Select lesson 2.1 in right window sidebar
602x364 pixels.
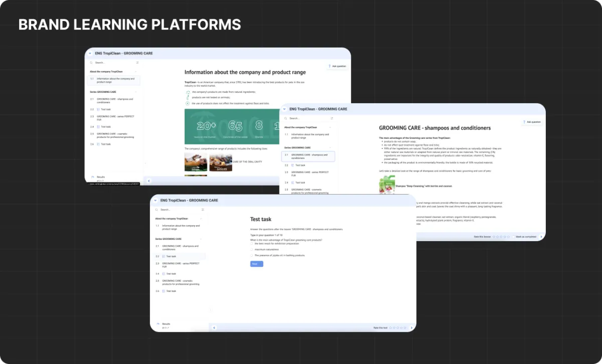tap(309, 156)
